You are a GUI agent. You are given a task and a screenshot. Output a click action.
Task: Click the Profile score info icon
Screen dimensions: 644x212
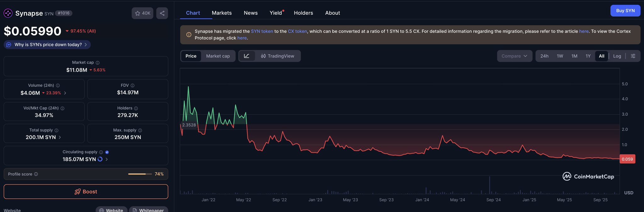(36, 174)
